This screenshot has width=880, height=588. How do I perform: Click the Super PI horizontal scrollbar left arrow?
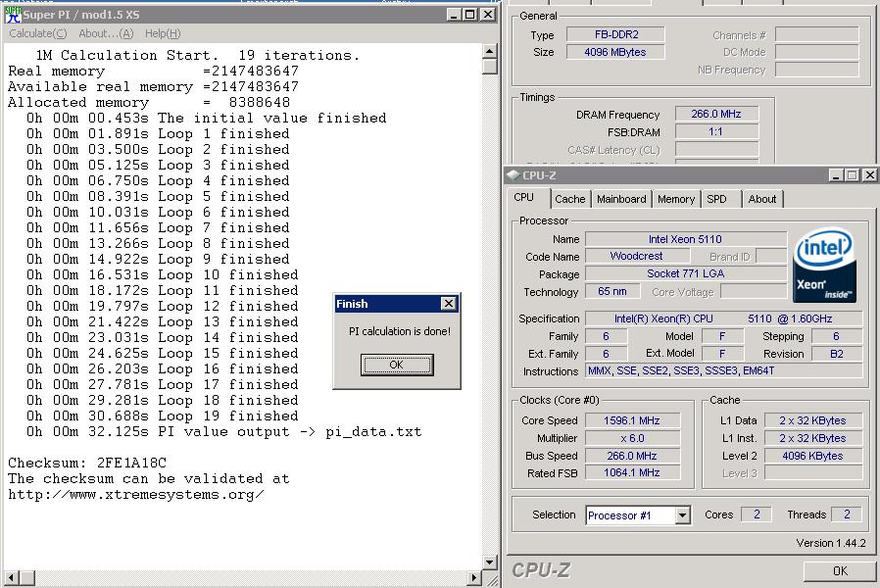point(11,577)
